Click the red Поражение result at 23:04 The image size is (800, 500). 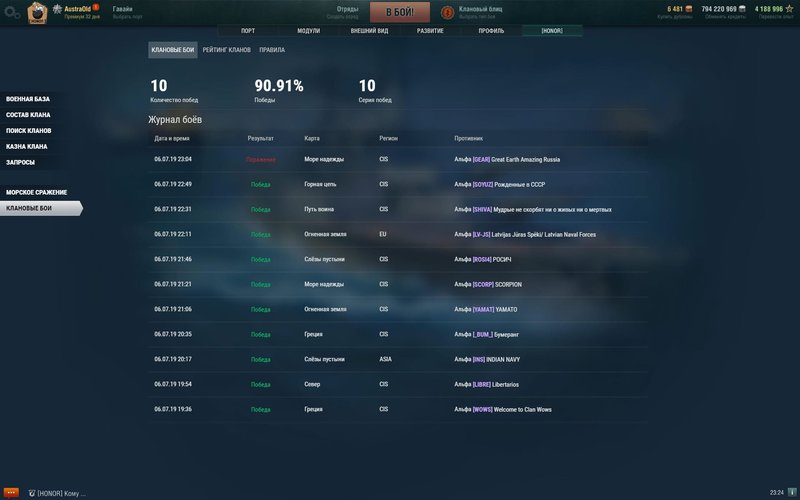[x=260, y=160]
